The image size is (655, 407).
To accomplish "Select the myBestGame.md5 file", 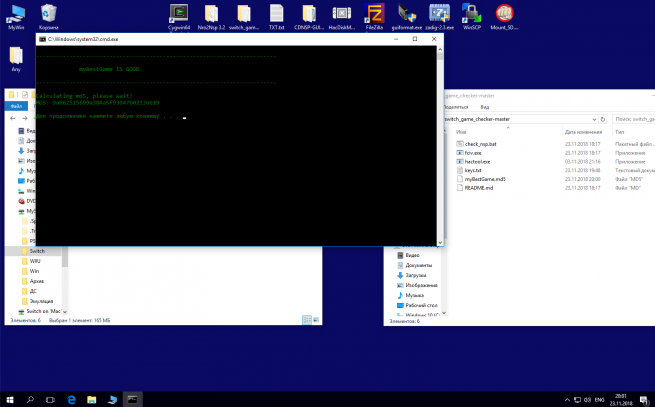I will [486, 180].
